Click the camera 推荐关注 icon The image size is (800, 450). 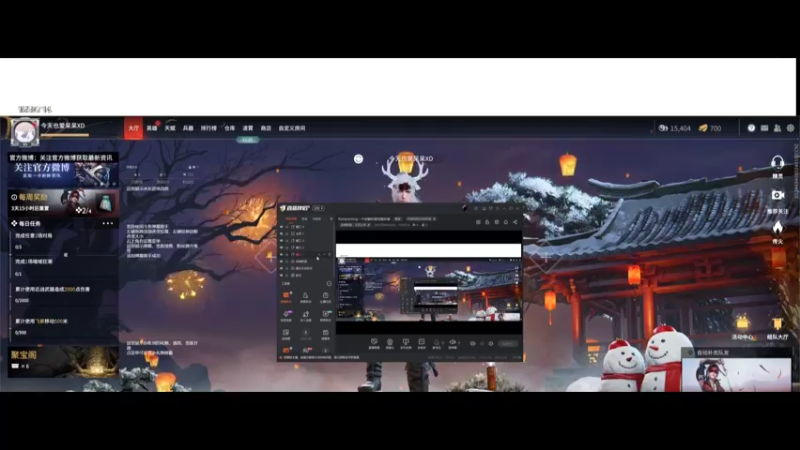tap(778, 195)
